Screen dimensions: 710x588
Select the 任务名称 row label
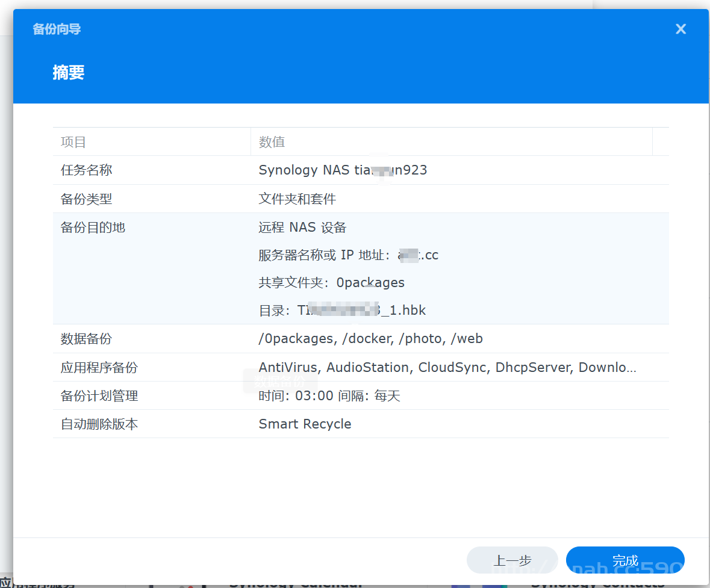87,170
